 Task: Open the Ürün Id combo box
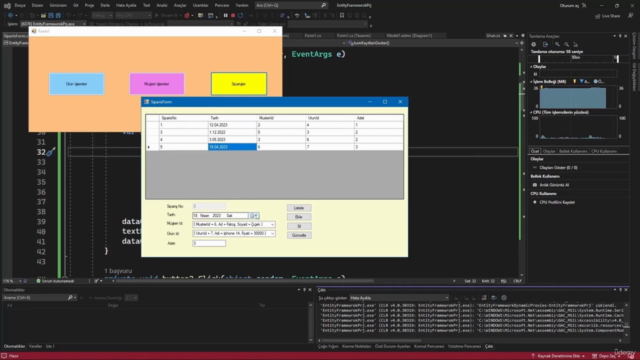tap(234, 233)
